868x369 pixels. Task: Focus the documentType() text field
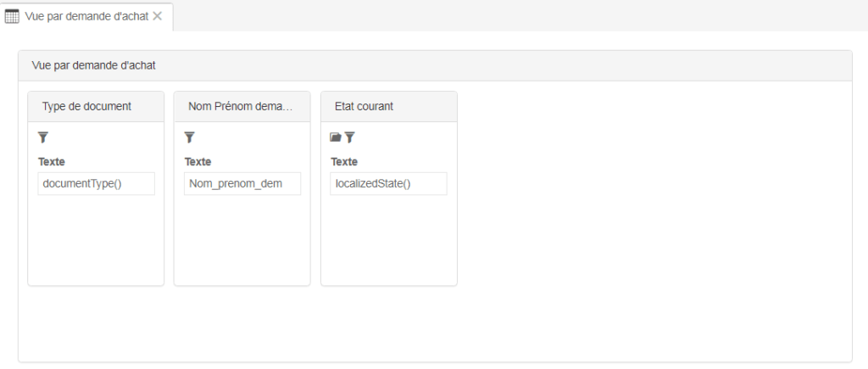click(x=96, y=183)
